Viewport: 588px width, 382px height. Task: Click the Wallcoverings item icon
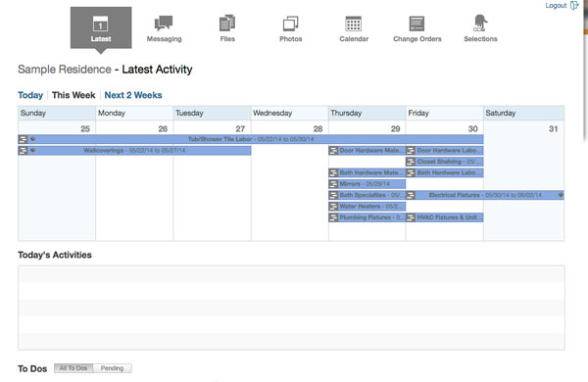pyautogui.click(x=23, y=151)
